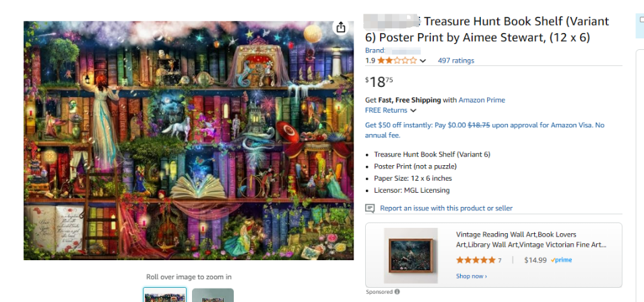Viewport: 644px width, 302px height.
Task: Click the main bookshelf poster image
Action: (189, 140)
